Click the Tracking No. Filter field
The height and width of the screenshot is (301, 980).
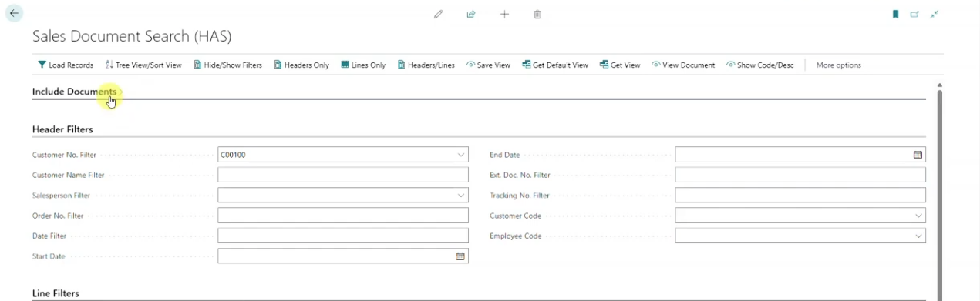coord(800,196)
